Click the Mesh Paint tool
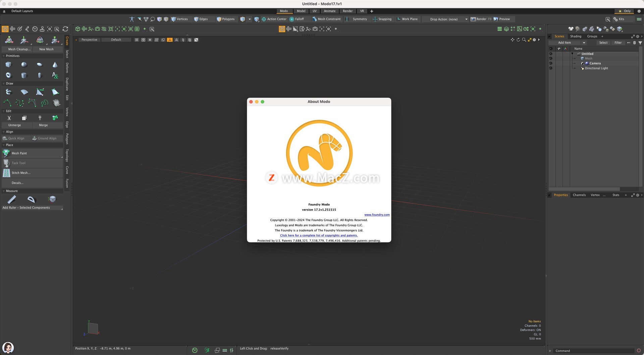The height and width of the screenshot is (355, 644). (x=32, y=153)
